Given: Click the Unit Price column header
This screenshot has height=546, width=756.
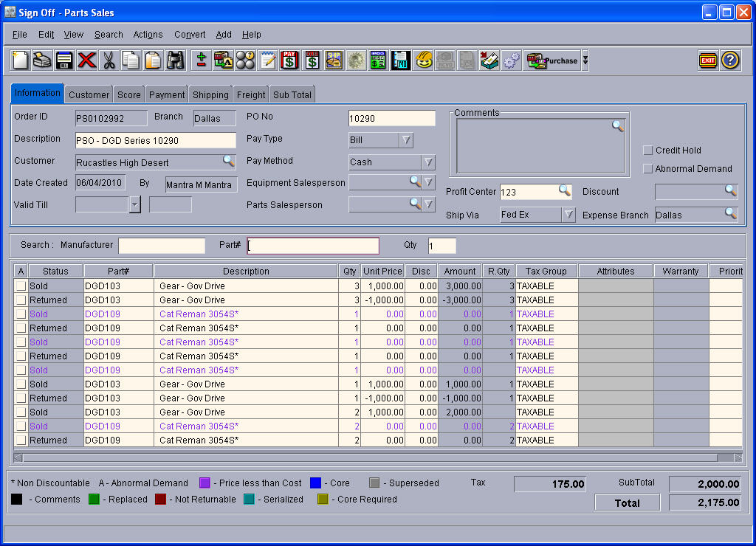Looking at the screenshot, I should (x=382, y=272).
